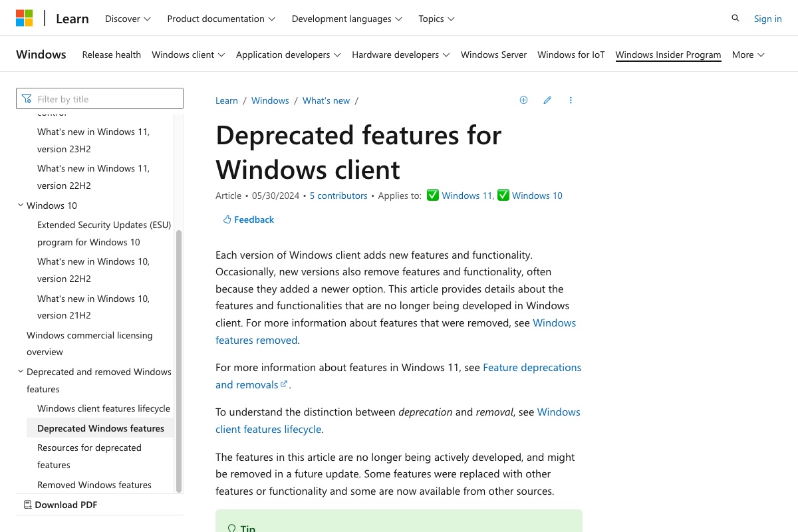Click the Learn breadcrumb link

tap(227, 100)
